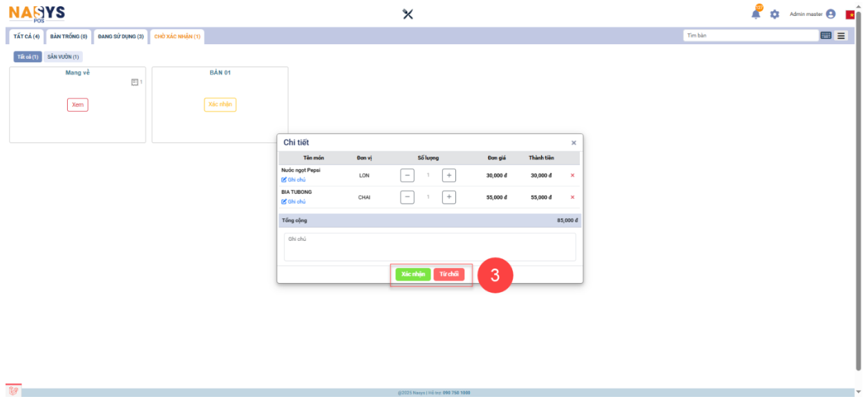The width and height of the screenshot is (868, 399).
Task: Close the Chi tiết dialog
Action: [574, 143]
